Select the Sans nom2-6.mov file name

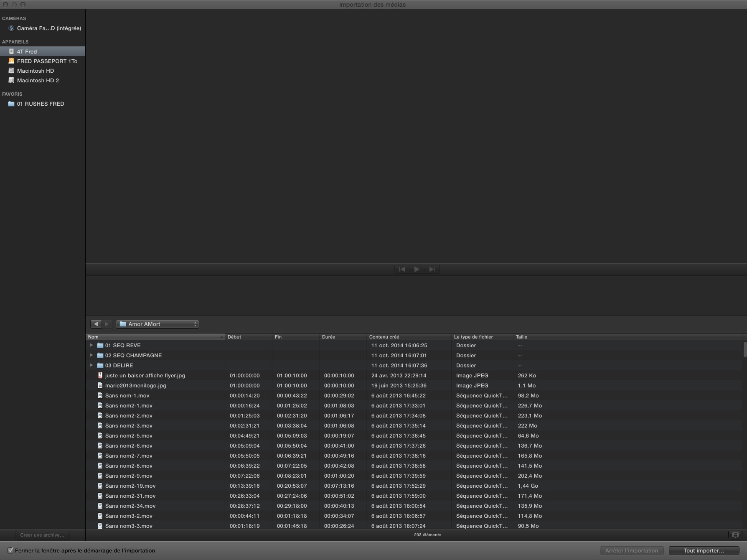[129, 445]
